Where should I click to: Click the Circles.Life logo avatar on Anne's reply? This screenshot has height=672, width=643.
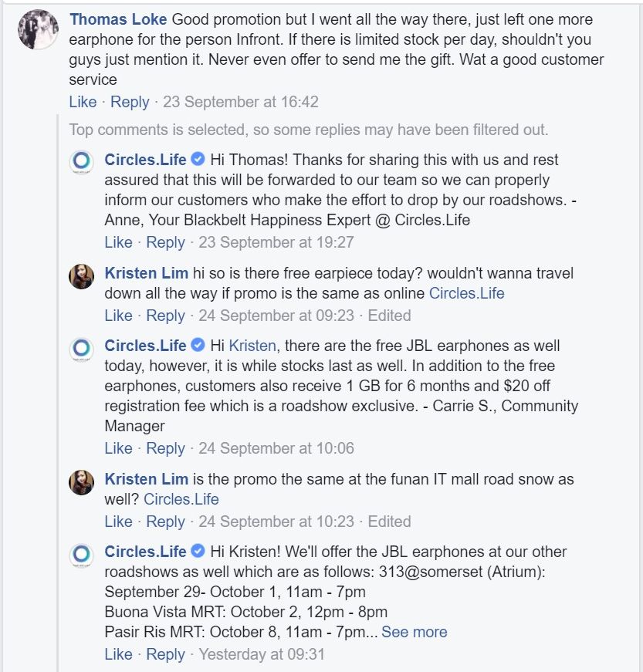[82, 161]
